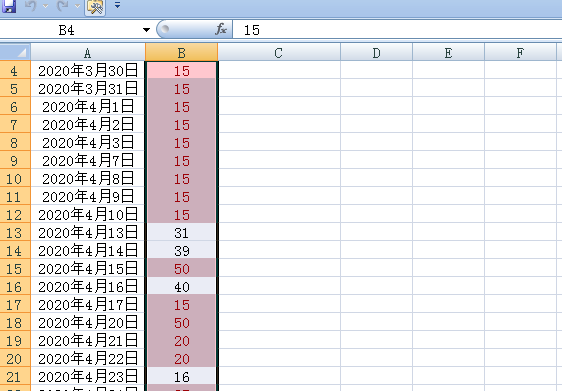The image size is (562, 391).
Task: Click the Name Box showing B4
Action: (68, 30)
